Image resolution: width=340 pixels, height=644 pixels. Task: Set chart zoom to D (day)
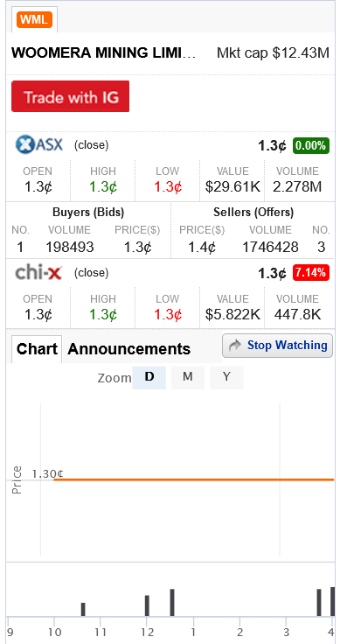pyautogui.click(x=149, y=377)
